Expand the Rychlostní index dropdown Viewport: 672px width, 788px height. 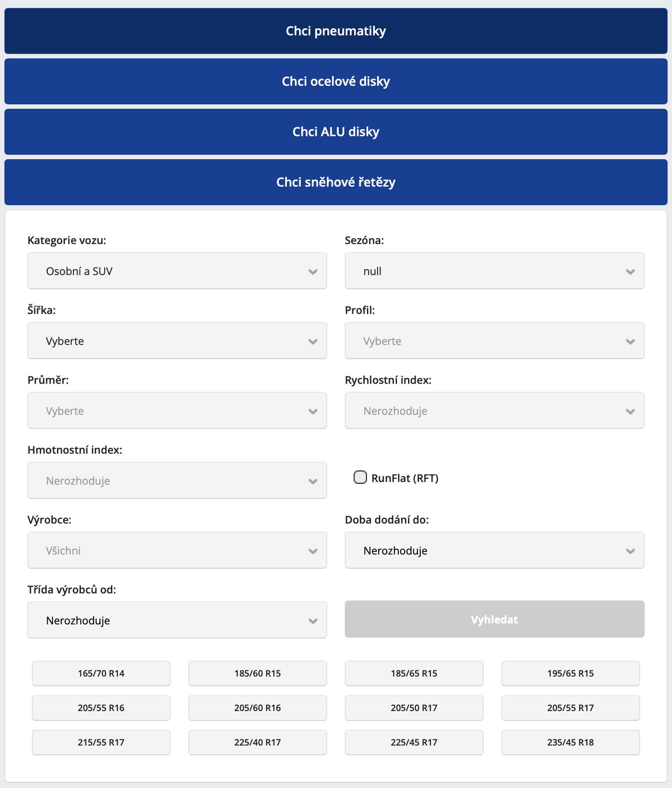[494, 411]
